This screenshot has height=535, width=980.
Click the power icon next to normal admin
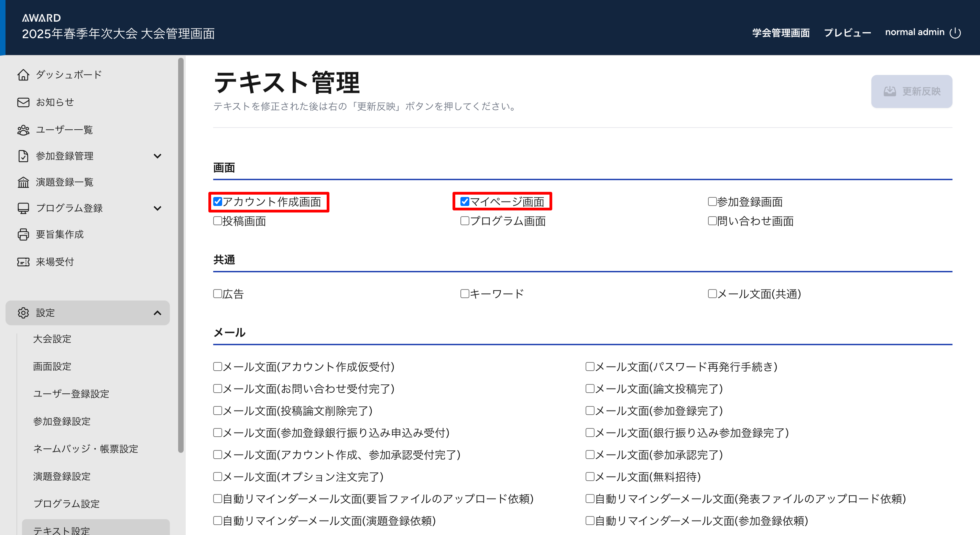[x=955, y=33]
